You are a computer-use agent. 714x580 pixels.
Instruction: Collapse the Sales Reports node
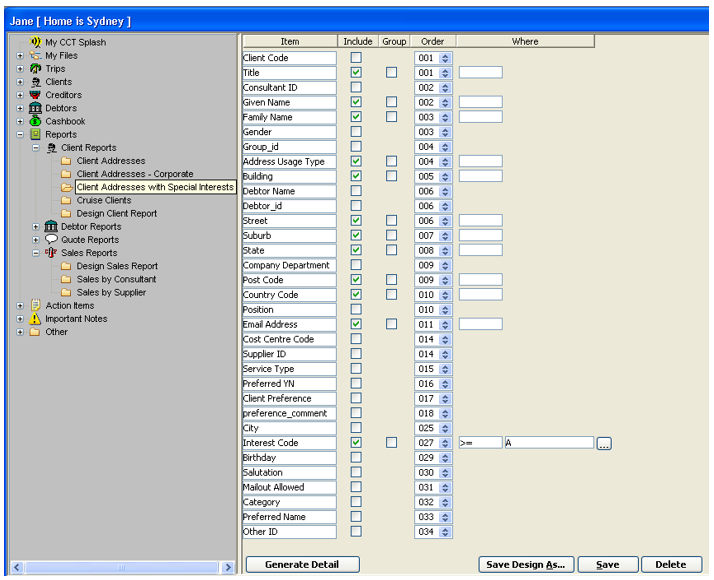coord(36,253)
